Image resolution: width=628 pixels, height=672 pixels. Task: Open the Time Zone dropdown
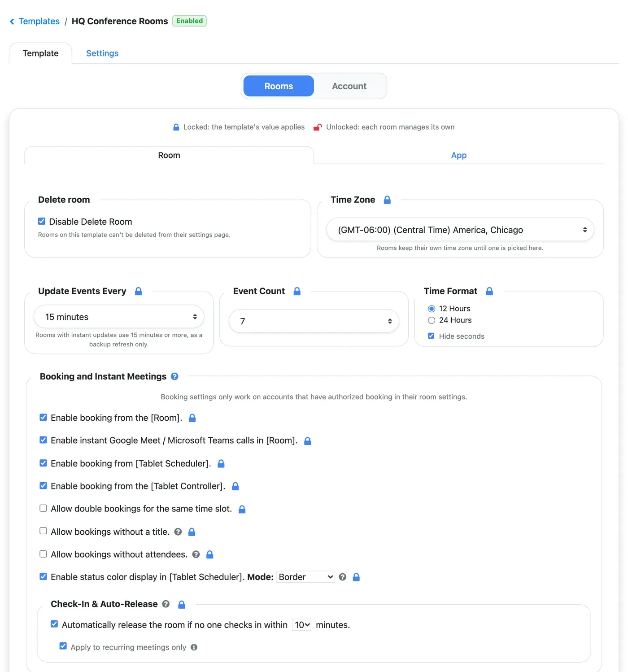[460, 230]
